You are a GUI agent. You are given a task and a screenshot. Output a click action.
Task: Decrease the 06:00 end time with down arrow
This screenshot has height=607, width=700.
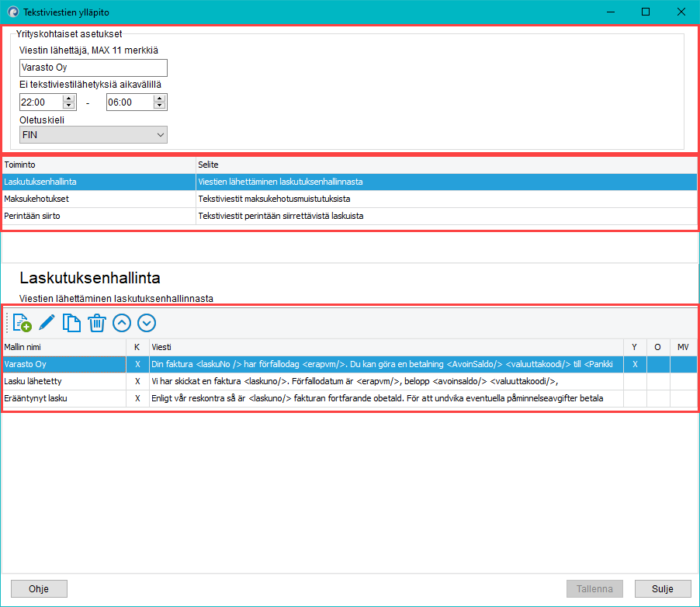pos(159,106)
